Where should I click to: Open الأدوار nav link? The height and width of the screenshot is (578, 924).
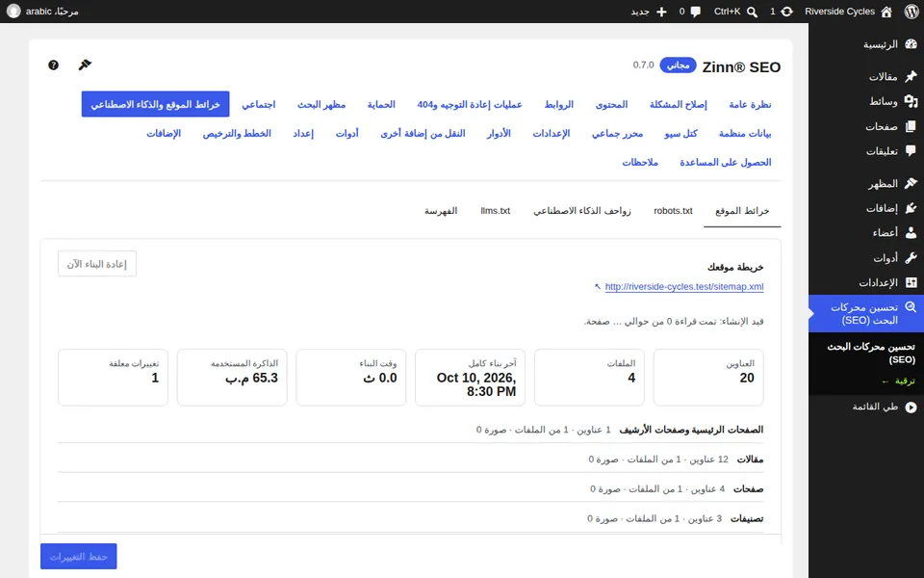point(499,133)
